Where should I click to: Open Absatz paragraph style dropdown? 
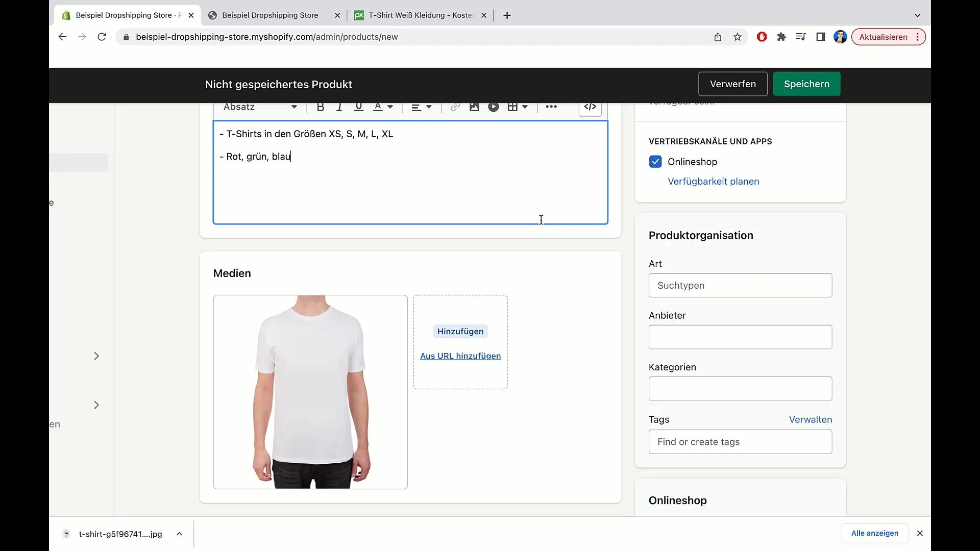click(x=260, y=107)
